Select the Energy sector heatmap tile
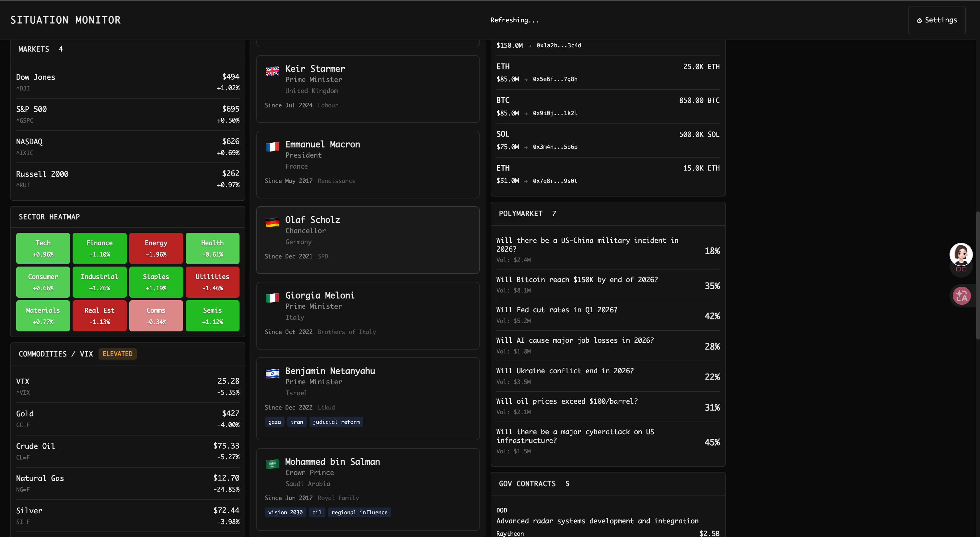 click(156, 248)
